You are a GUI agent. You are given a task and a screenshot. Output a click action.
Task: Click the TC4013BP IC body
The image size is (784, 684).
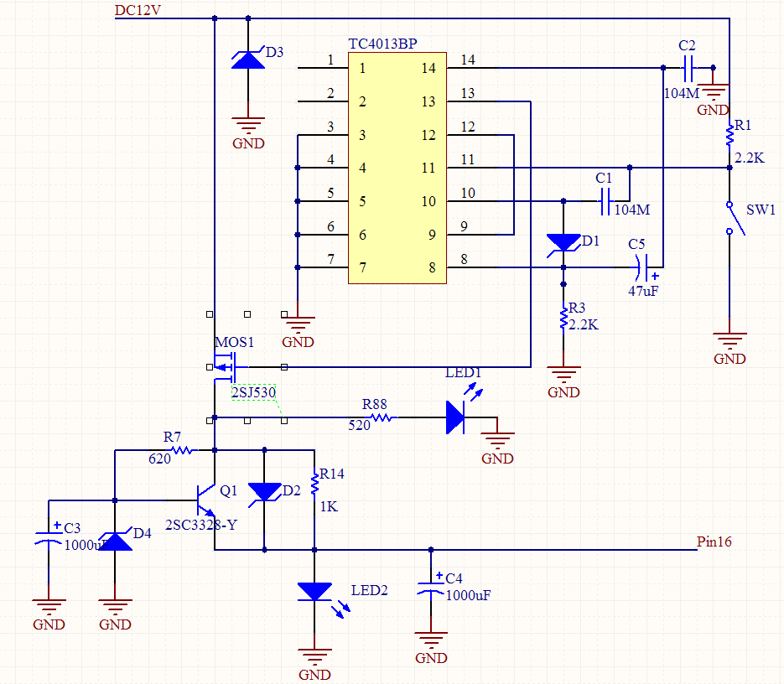[x=397, y=168]
